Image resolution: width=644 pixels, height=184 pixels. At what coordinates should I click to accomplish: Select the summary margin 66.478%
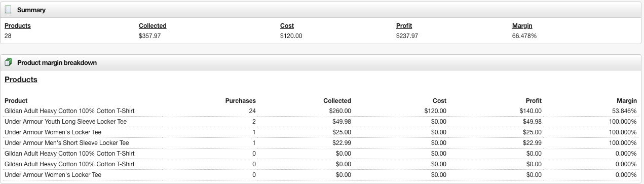[524, 36]
